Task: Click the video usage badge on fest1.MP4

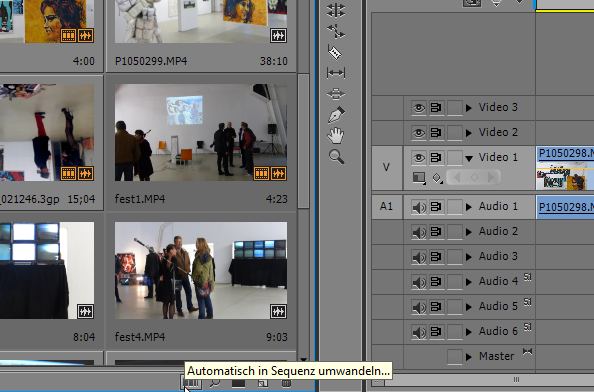Action: pos(261,173)
